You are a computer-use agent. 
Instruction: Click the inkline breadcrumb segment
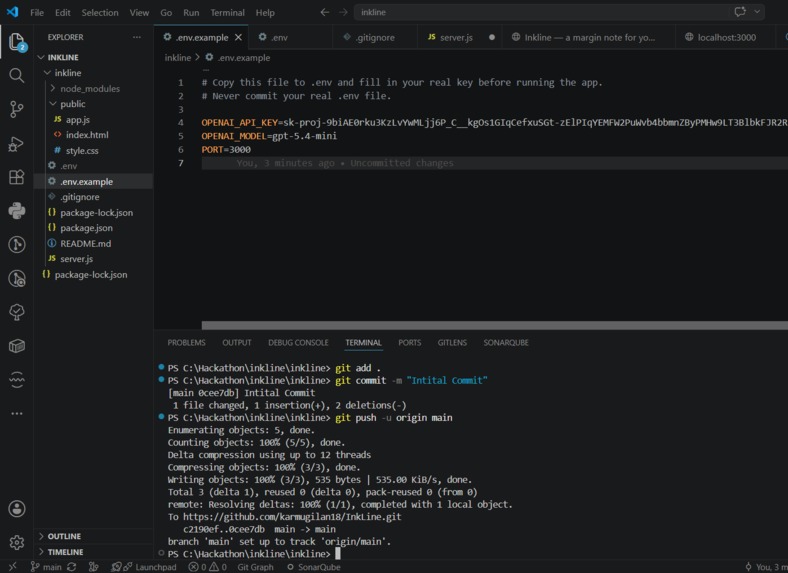[177, 58]
